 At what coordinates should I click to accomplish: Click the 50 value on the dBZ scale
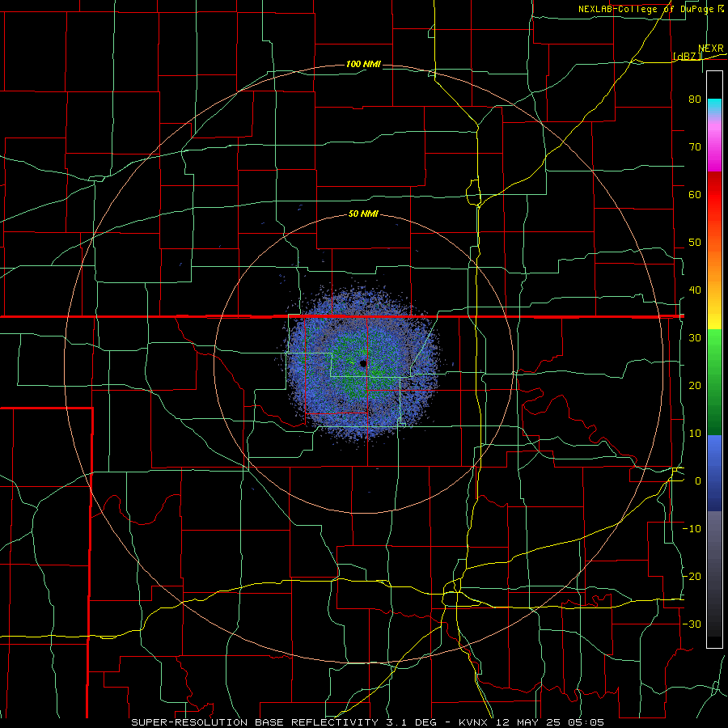[695, 243]
